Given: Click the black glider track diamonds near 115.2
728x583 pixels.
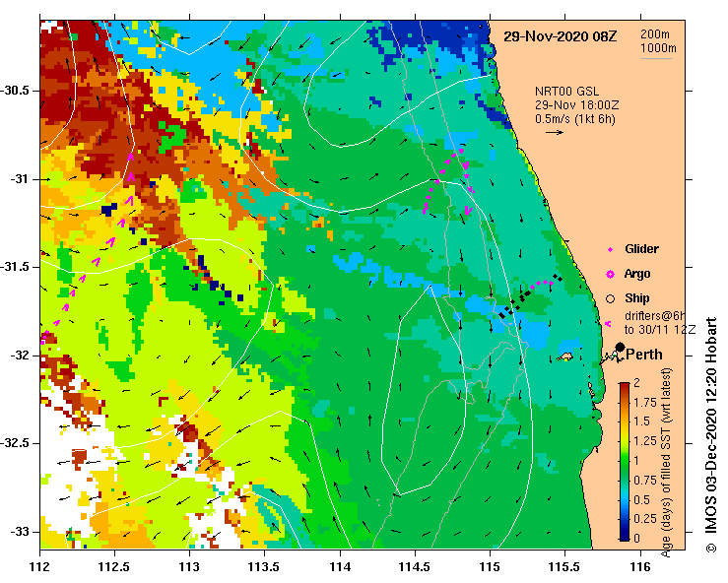Looking at the screenshot, I should 530,296.
